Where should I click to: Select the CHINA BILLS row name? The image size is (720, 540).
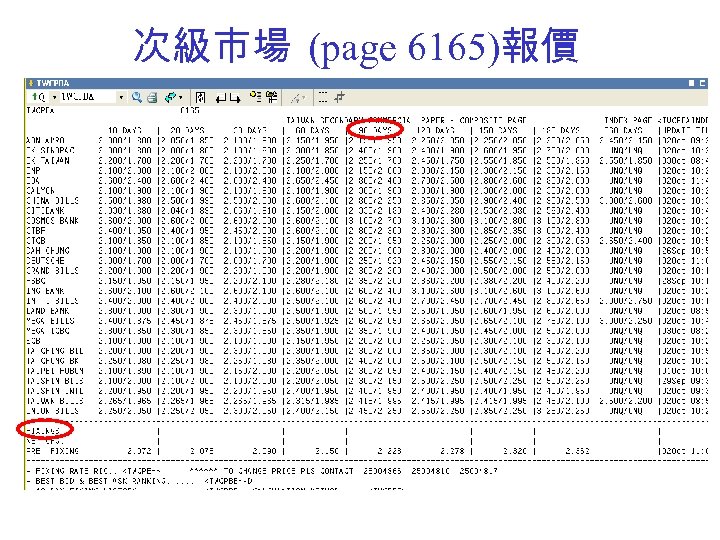pyautogui.click(x=52, y=201)
